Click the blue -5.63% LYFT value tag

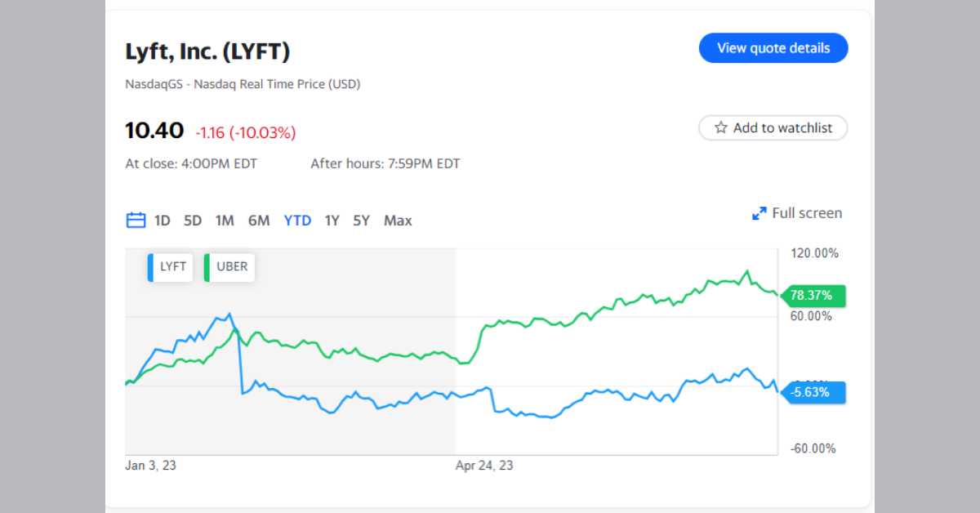click(813, 392)
